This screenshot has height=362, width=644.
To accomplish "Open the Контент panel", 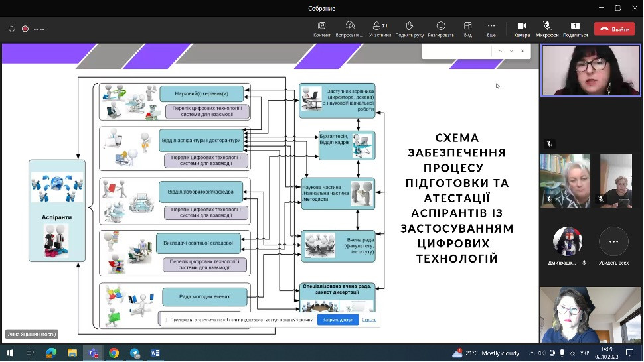I will pos(322,29).
